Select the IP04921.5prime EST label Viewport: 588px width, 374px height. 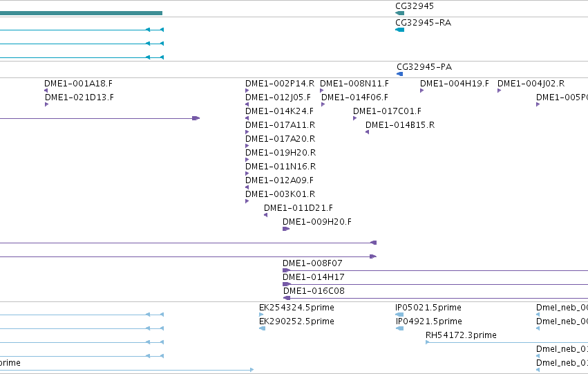[429, 321]
